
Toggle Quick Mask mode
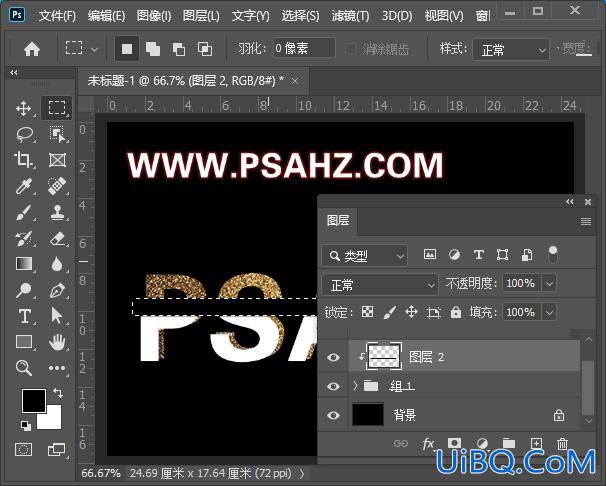coord(23,450)
